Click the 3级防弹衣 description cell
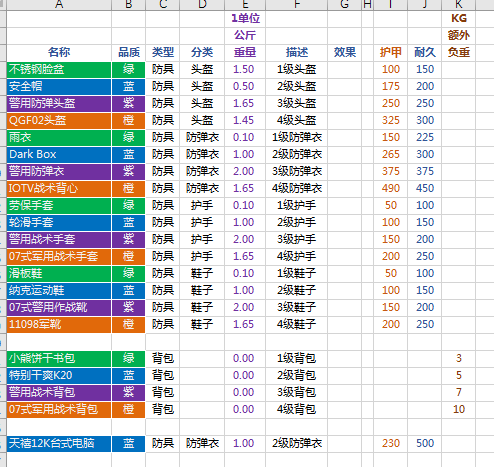 pos(297,172)
